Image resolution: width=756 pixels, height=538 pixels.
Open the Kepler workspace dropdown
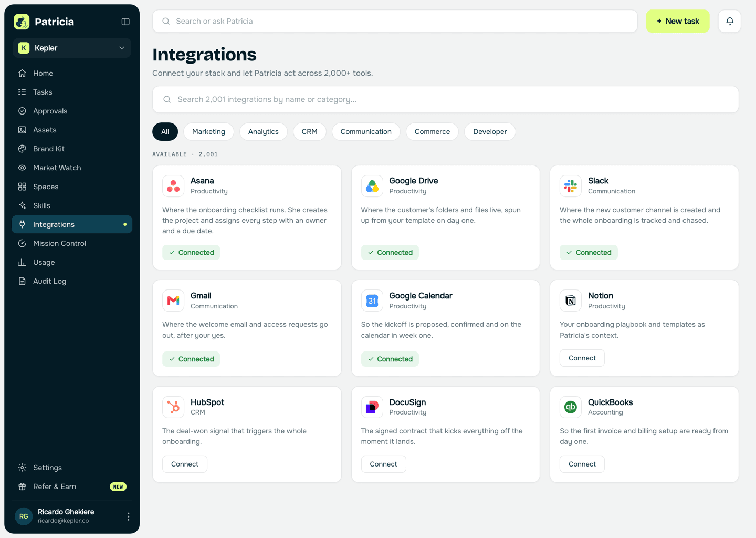(72, 48)
